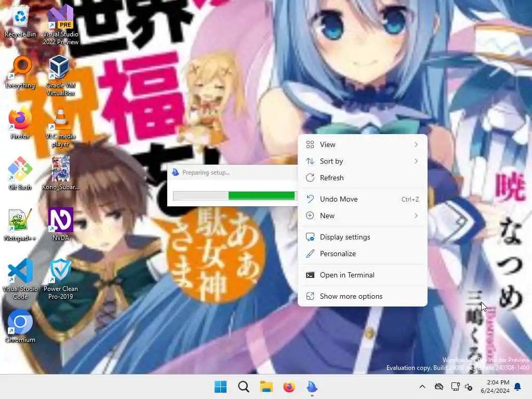Select the NVDA desktop shortcut
Viewport: 532px width, 399px height.
tap(60, 225)
